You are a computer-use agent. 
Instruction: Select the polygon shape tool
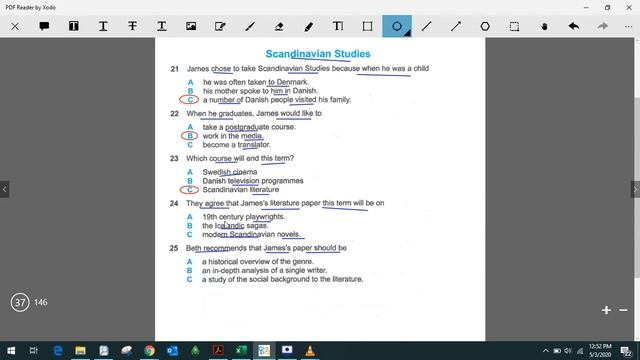point(485,26)
